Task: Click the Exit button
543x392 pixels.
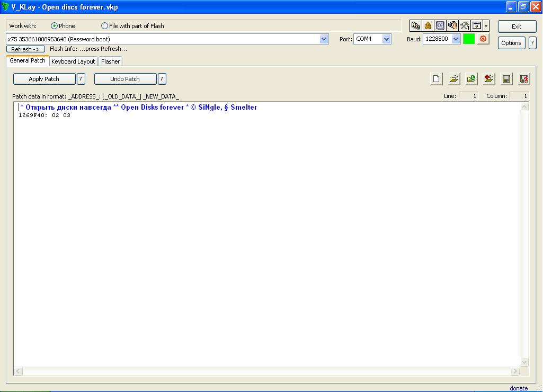Action: pyautogui.click(x=517, y=26)
